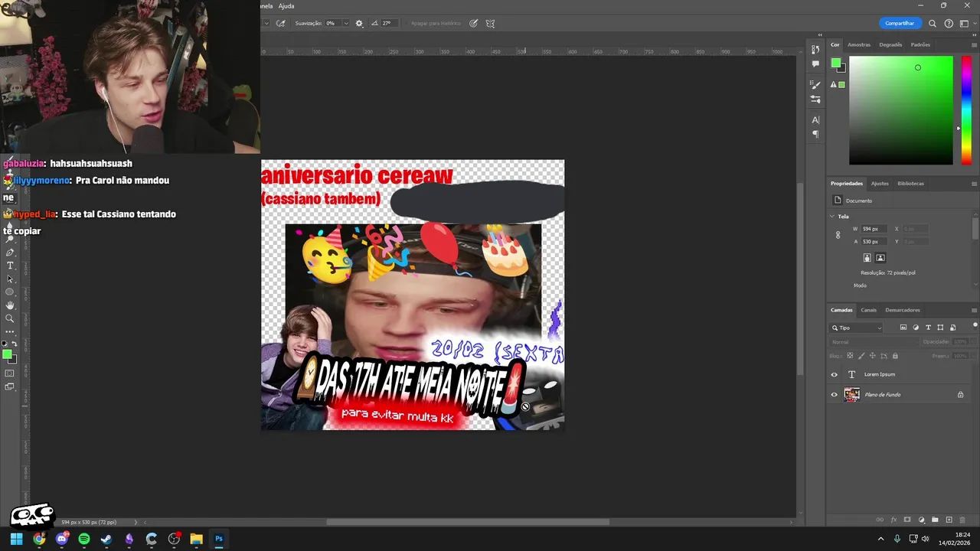Click the green foreground color in toolbar
The height and width of the screenshot is (551, 980).
[7, 354]
